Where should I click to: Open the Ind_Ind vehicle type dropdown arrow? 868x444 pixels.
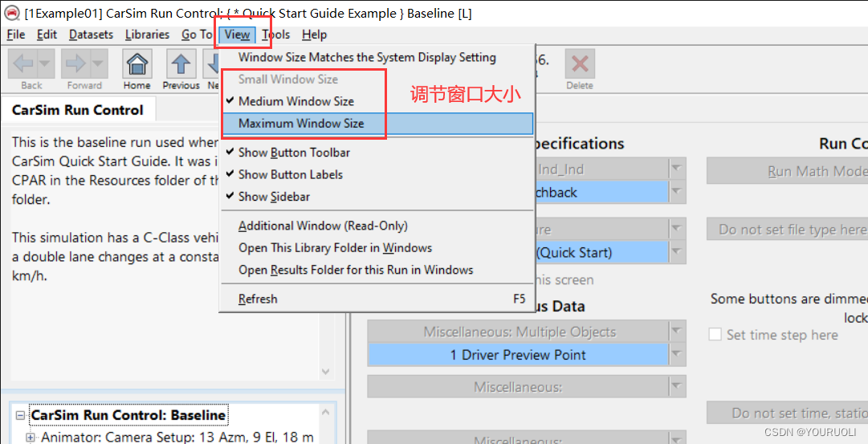[x=676, y=169]
